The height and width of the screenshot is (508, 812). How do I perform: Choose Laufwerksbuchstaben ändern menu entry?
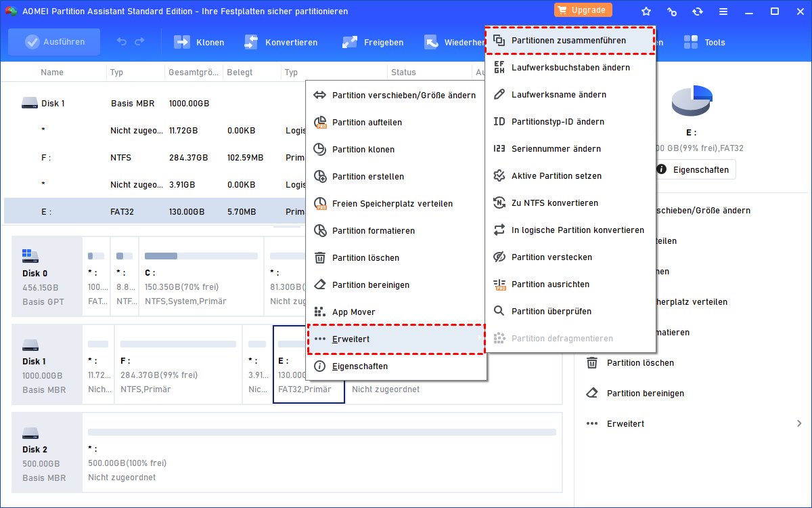(x=570, y=68)
